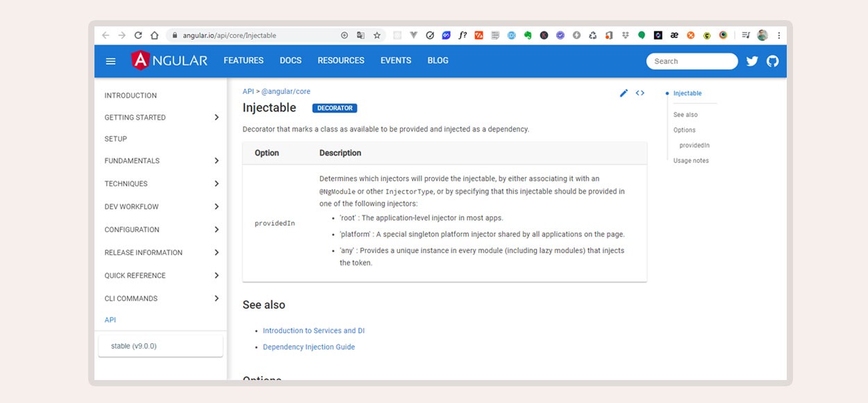This screenshot has width=868, height=403.
Task: Open Introduction to Services and DI link
Action: tap(314, 331)
